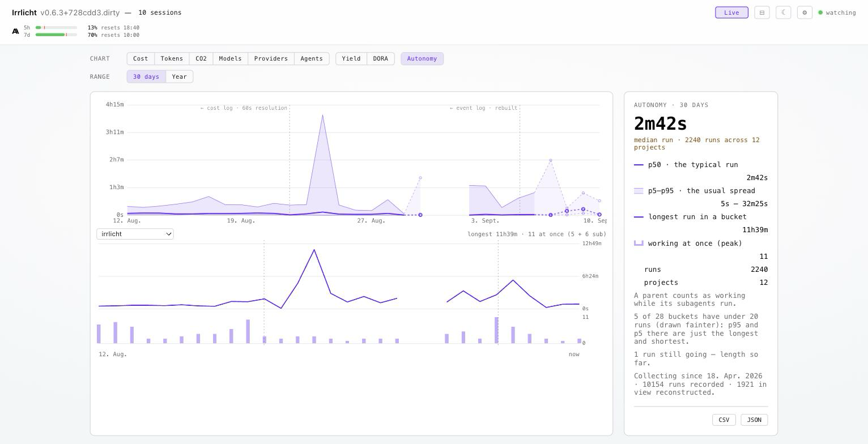The width and height of the screenshot is (868, 444).
Task: Click the runs count '2240'
Action: click(759, 270)
